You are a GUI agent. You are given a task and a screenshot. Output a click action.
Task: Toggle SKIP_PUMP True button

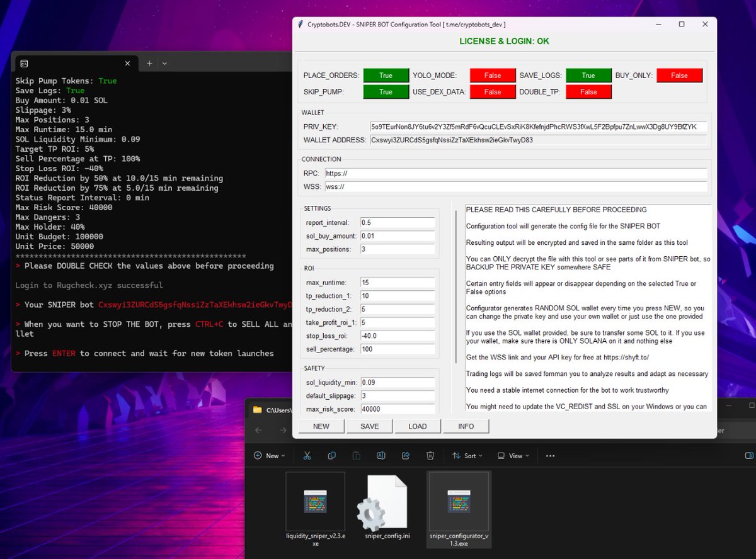pyautogui.click(x=386, y=92)
